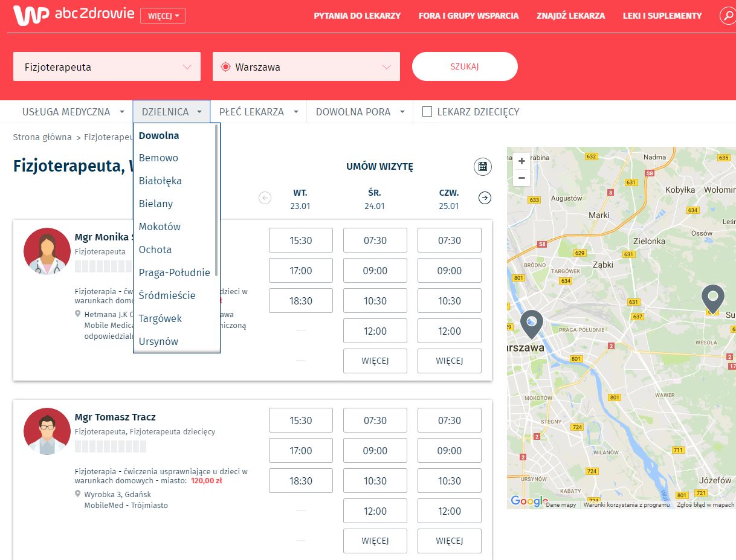This screenshot has height=560, width=736.
Task: Zoom out on the map
Action: coord(521,178)
